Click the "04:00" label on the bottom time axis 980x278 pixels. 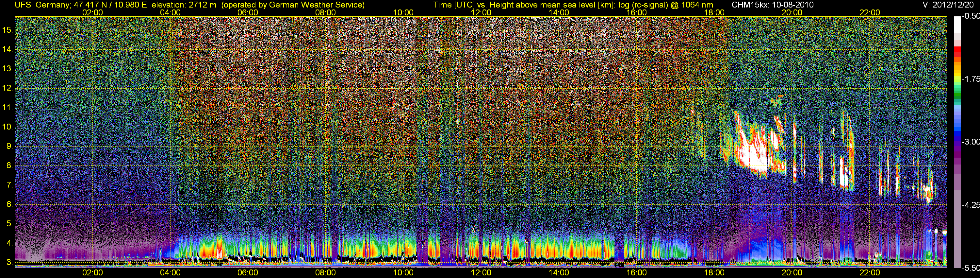170,273
